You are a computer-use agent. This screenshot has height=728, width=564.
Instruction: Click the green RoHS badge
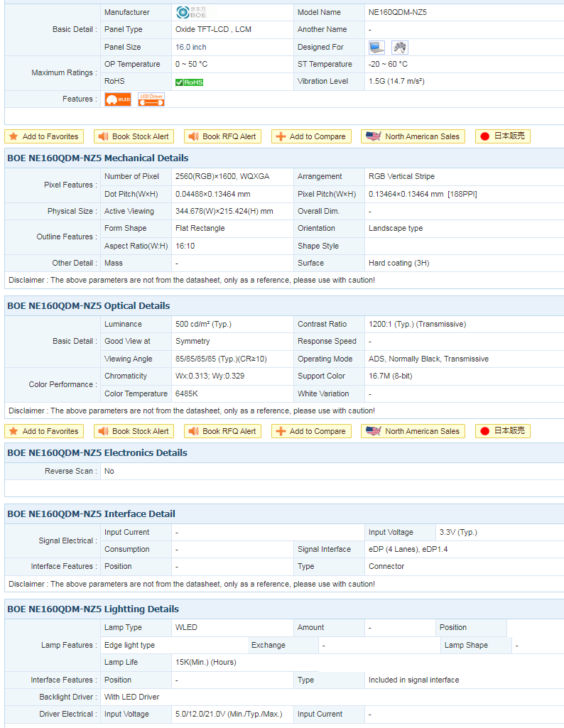[189, 82]
